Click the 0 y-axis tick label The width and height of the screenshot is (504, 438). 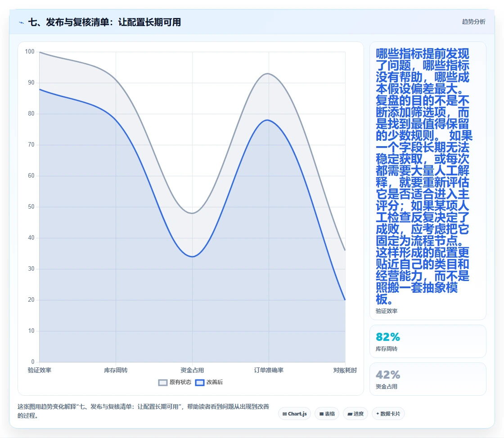coord(33,362)
